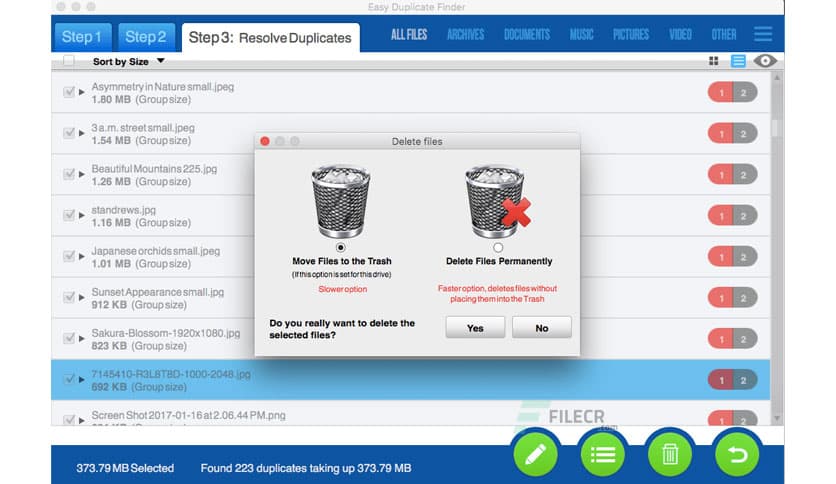This screenshot has width=836, height=484.
Task: Toggle the preview eye icon
Action: [x=765, y=61]
